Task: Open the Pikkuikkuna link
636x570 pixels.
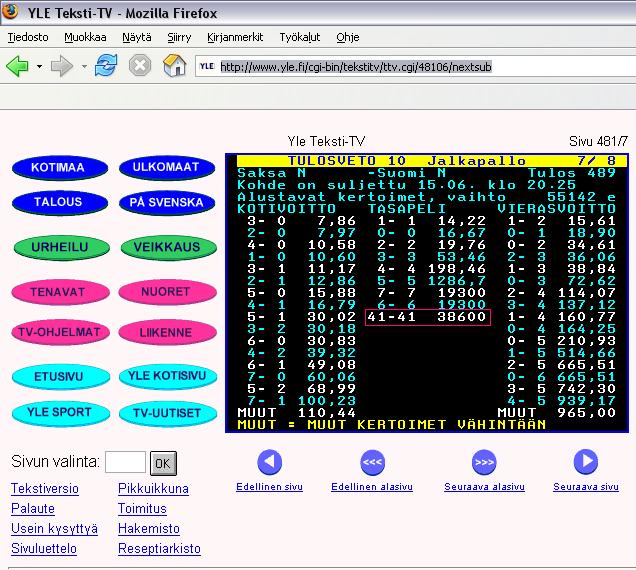Action: coord(153,488)
